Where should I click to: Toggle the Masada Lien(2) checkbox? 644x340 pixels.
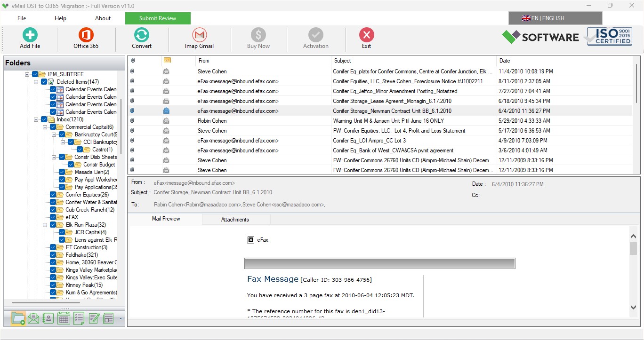(62, 172)
